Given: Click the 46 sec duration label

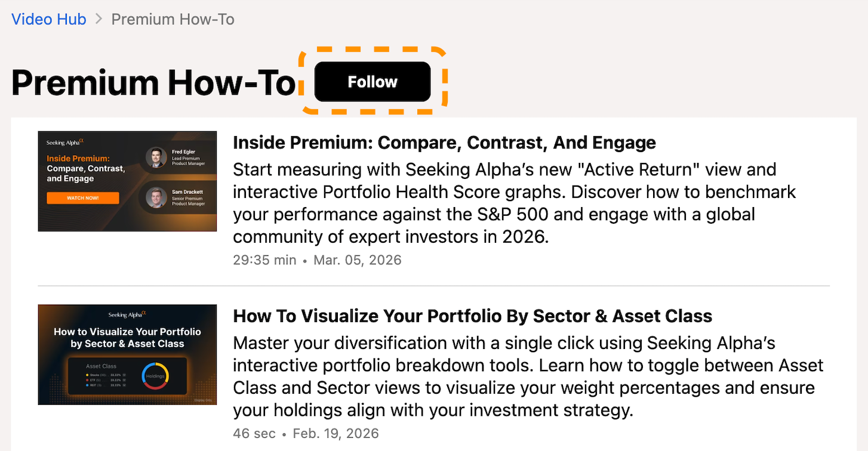Looking at the screenshot, I should pyautogui.click(x=254, y=433).
